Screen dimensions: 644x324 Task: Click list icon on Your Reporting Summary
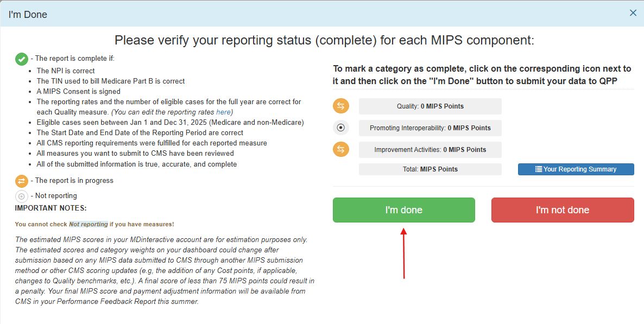[x=539, y=169]
